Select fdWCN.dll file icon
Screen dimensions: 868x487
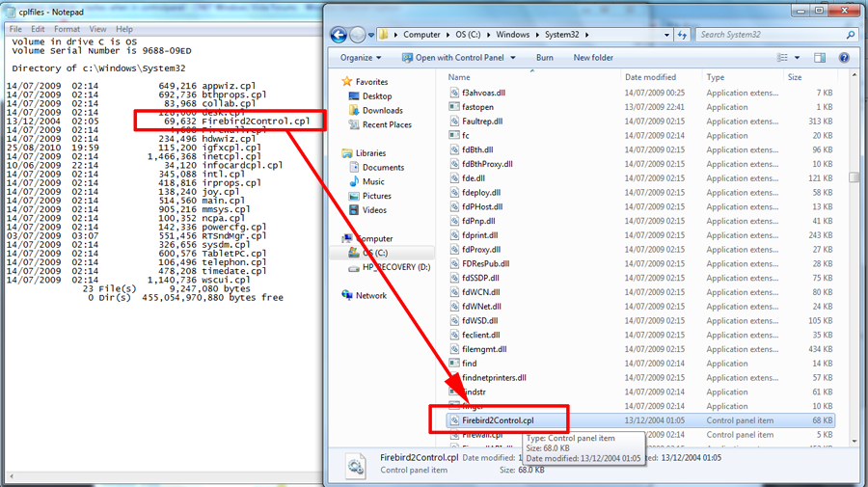454,292
